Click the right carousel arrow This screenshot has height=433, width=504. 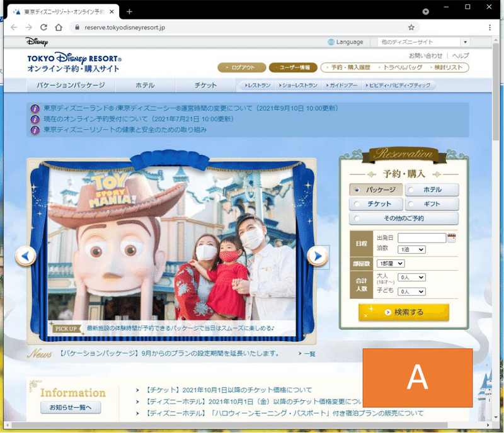coord(319,256)
